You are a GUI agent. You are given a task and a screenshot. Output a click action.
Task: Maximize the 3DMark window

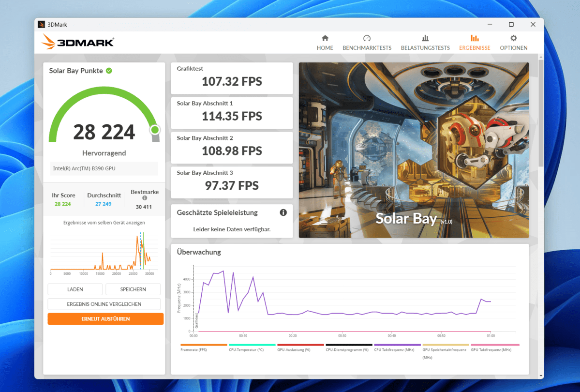511,24
